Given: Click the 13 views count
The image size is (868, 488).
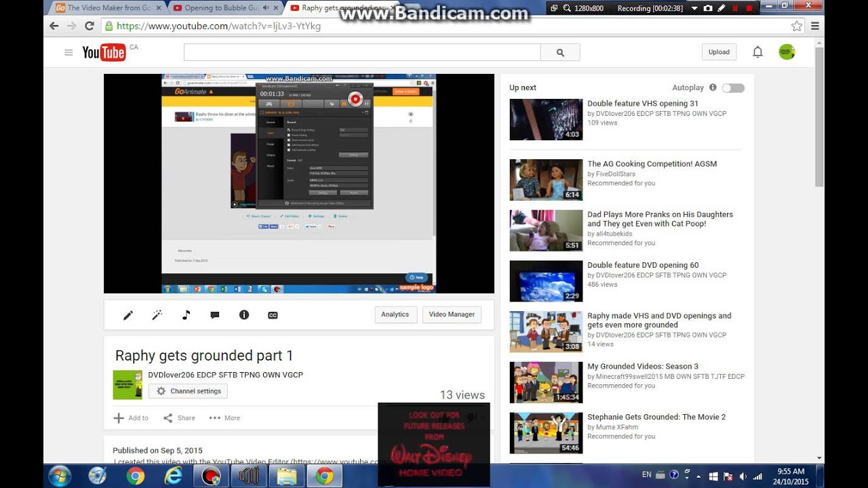Looking at the screenshot, I should 462,395.
